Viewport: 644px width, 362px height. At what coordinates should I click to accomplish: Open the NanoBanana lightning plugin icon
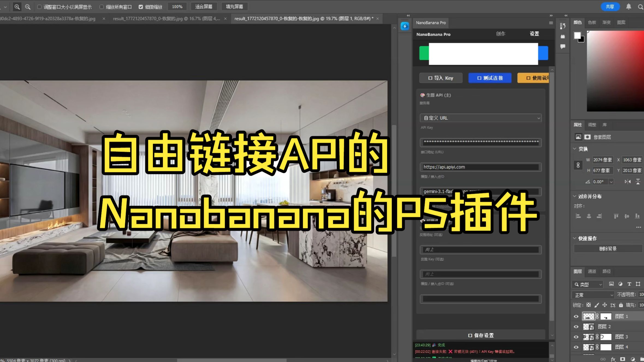point(405,26)
